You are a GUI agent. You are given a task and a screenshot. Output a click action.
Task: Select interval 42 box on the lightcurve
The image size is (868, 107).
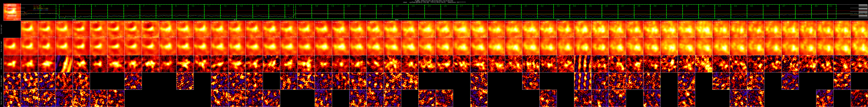[707, 11]
